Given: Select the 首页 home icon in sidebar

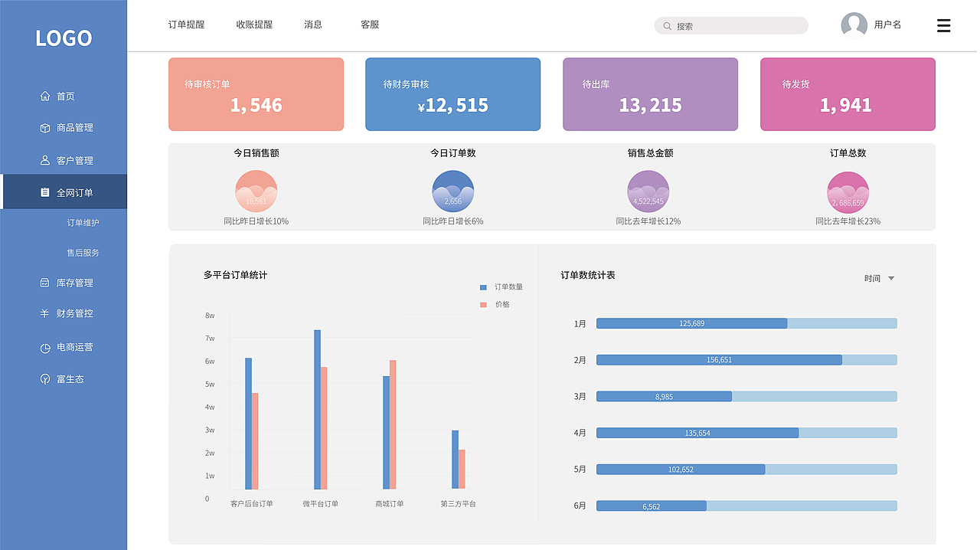Looking at the screenshot, I should point(46,96).
